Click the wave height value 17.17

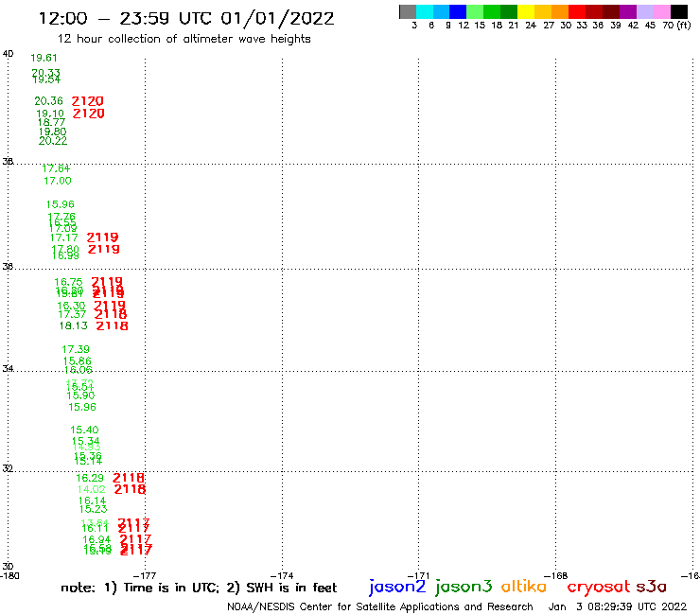click(x=63, y=237)
